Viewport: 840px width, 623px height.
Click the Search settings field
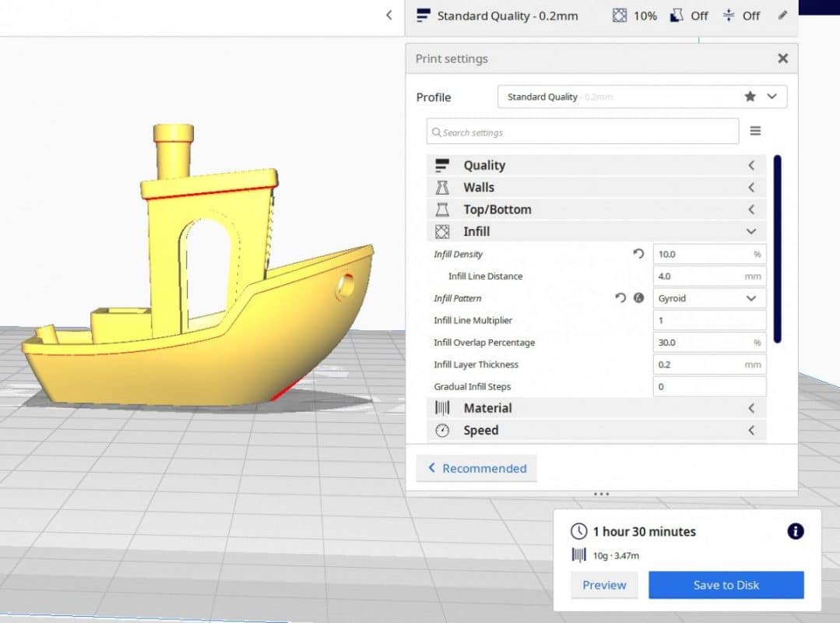pyautogui.click(x=582, y=132)
